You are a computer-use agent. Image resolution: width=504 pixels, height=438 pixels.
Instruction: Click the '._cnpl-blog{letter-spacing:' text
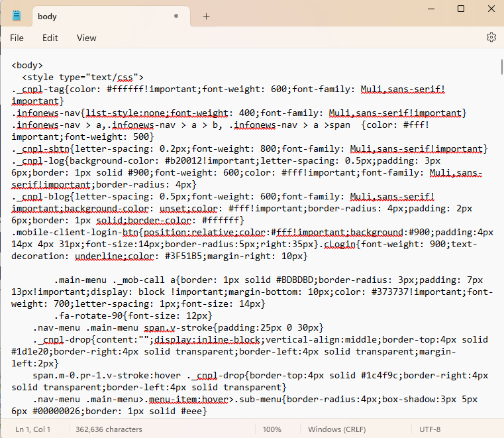83,197
